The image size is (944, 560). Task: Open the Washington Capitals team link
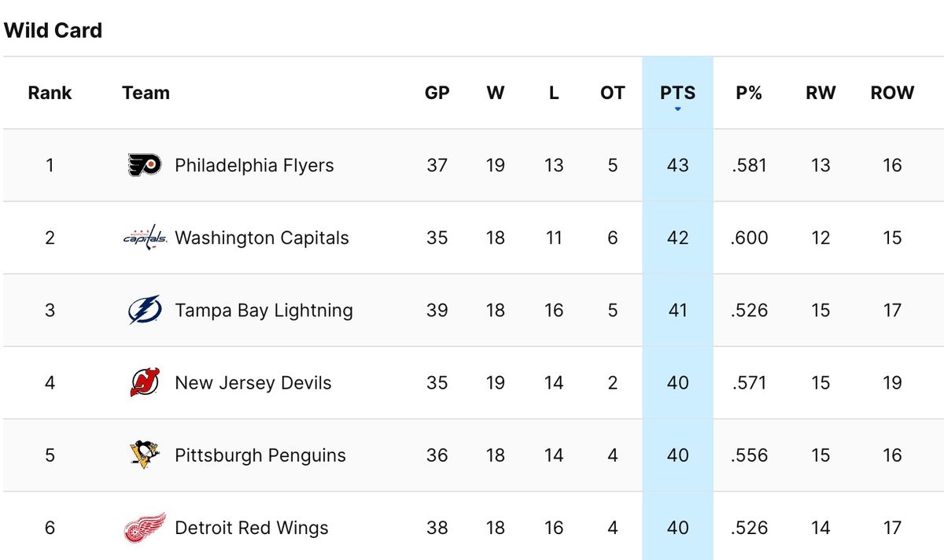tap(262, 238)
